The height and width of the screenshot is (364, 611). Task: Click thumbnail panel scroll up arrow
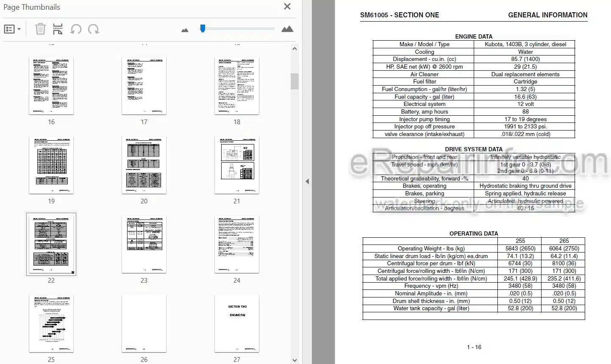pyautogui.click(x=294, y=49)
